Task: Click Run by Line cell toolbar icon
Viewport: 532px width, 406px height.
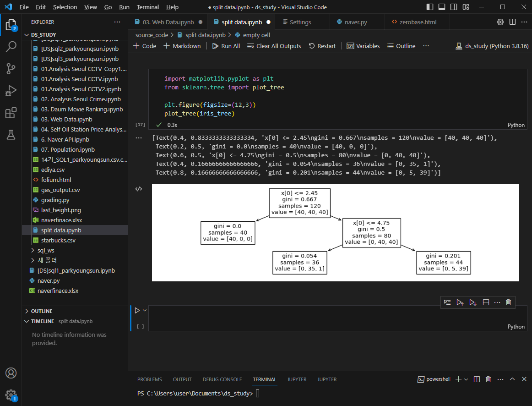Action: 447,302
